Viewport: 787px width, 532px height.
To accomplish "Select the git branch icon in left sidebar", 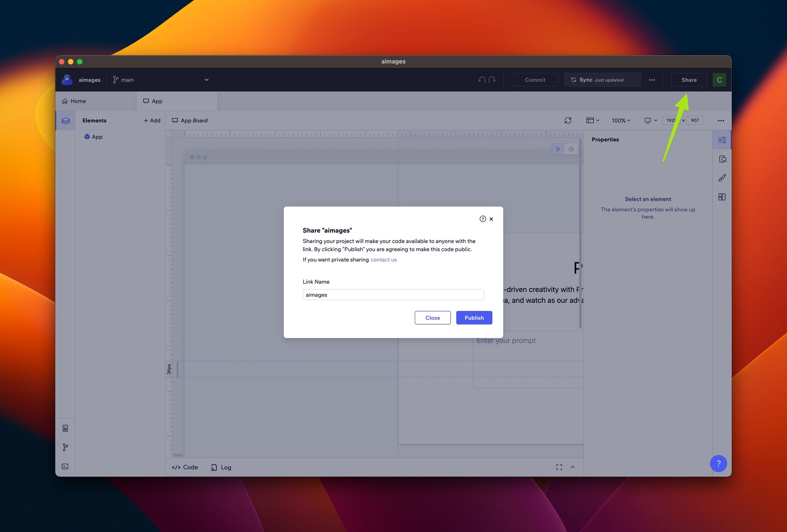I will [65, 447].
